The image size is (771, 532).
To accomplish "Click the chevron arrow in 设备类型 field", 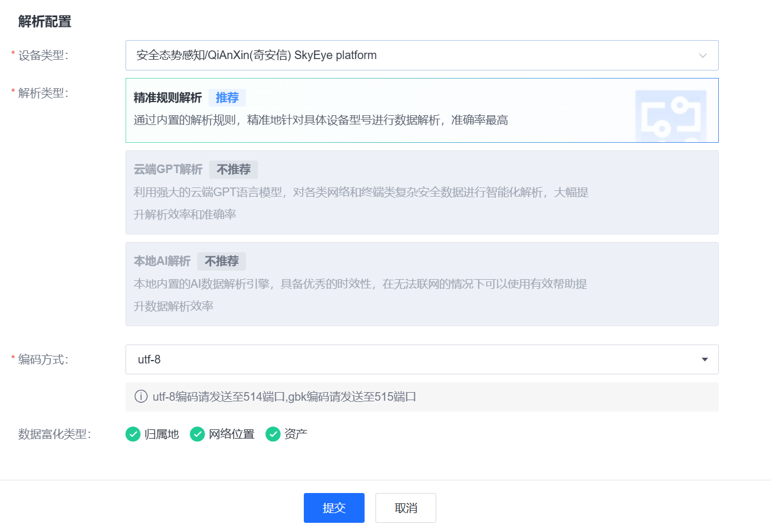I will [702, 56].
